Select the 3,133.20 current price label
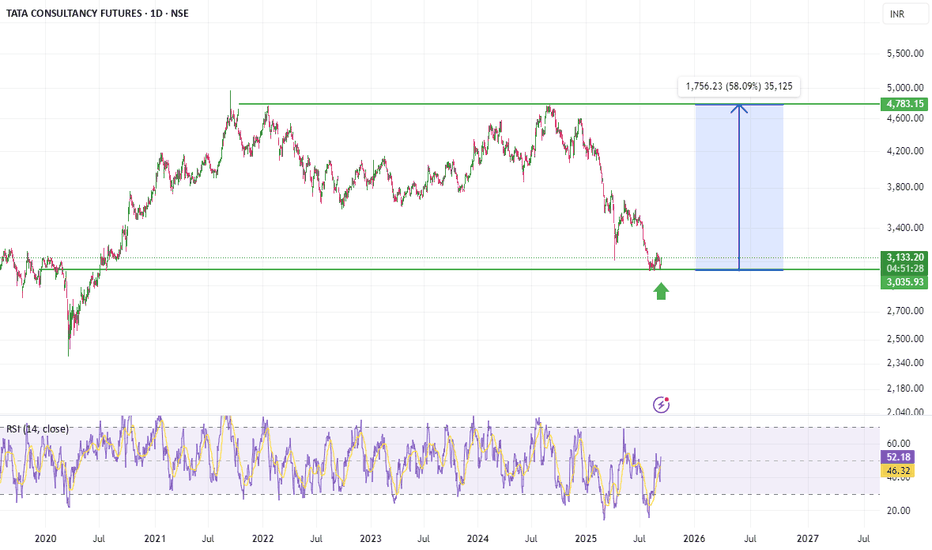Screen dimensions: 932x550 click(905, 257)
